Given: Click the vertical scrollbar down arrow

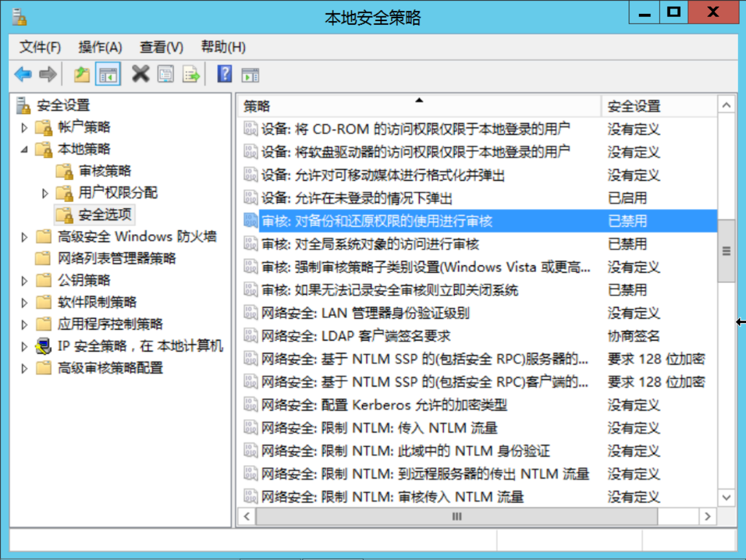Looking at the screenshot, I should 725,497.
